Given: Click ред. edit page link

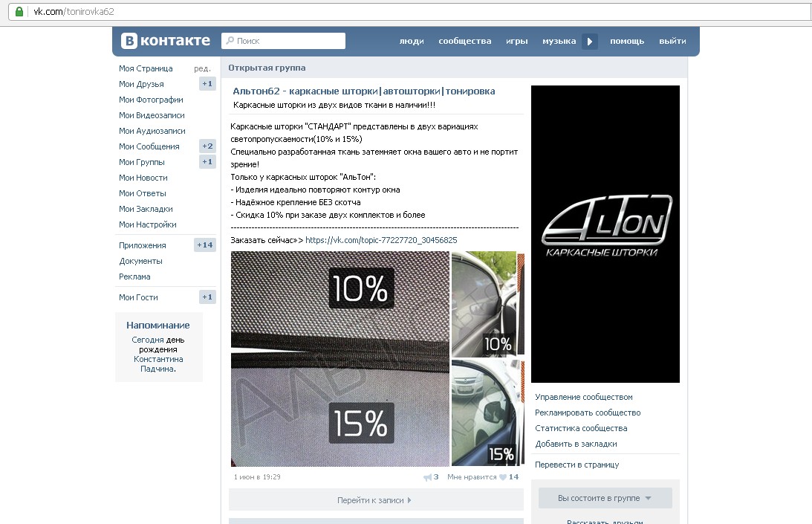Looking at the screenshot, I should 203,68.
